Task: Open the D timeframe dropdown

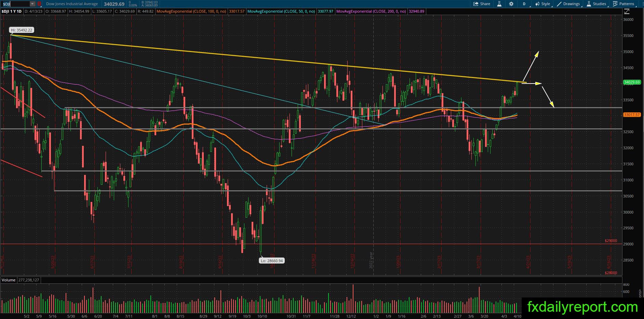Action: click(524, 4)
